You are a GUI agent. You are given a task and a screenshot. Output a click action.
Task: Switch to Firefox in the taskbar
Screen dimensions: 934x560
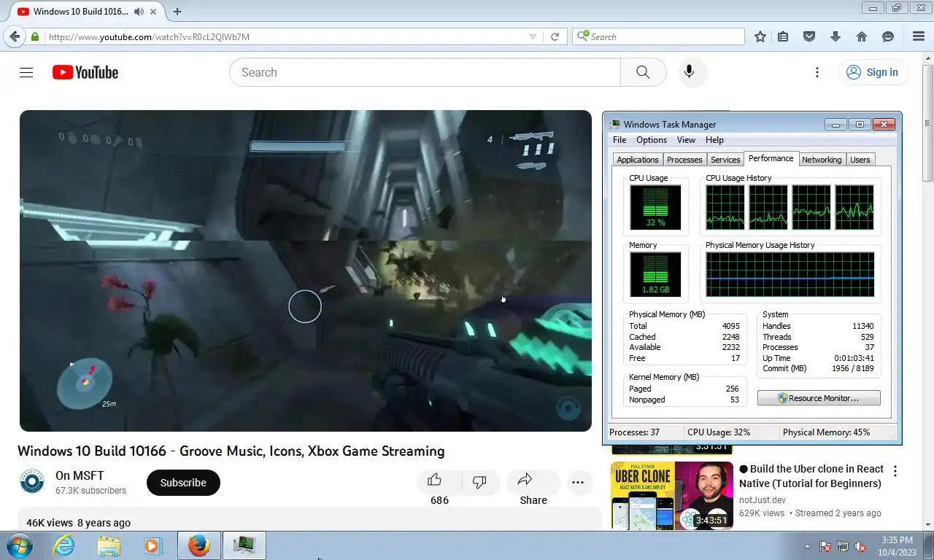coord(198,545)
